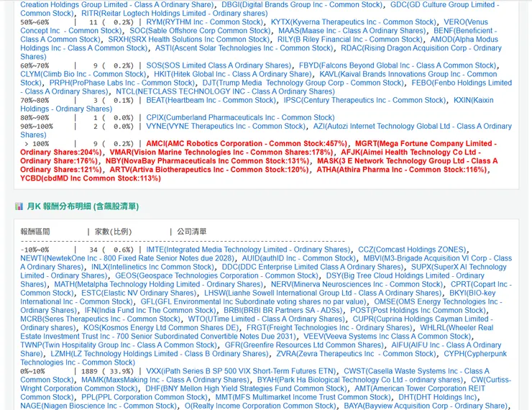
Task: Click the 報酬區間 column header
Action: point(35,232)
